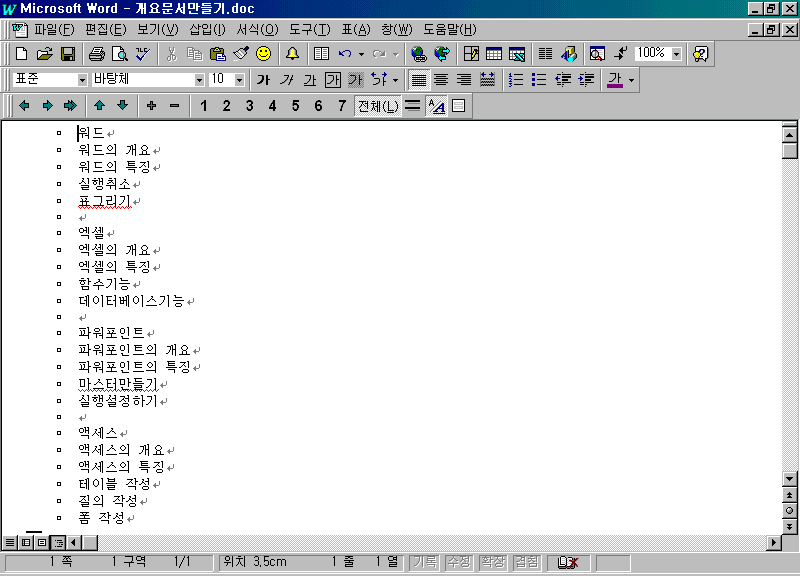The width and height of the screenshot is (800, 576).
Task: Open the 편집(E) menu
Action: [x=106, y=30]
